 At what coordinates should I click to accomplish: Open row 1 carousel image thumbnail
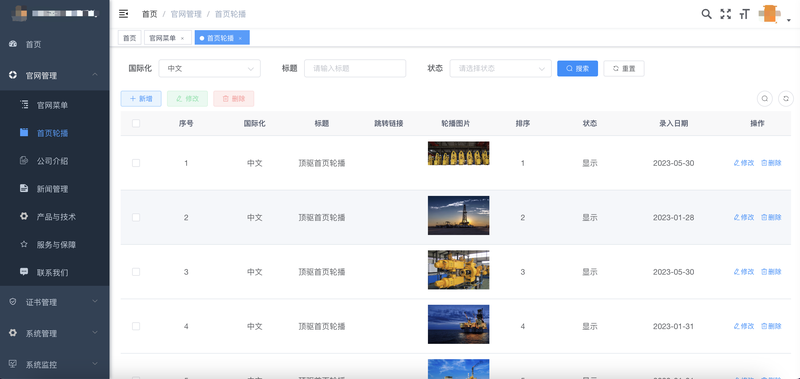coord(459,153)
